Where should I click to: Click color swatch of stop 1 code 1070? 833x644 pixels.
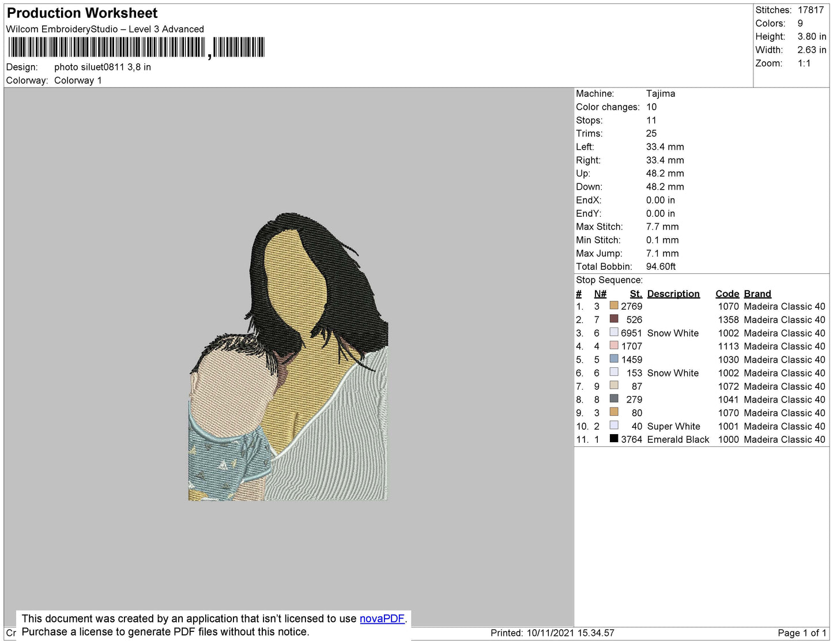tap(614, 306)
